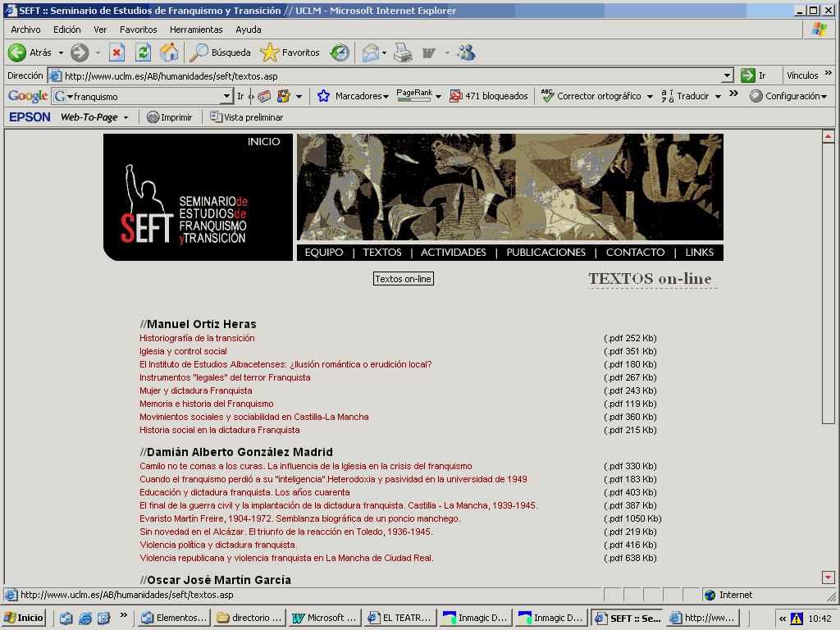The image size is (840, 630).
Task: Go to INICIO on SEFT logo panel
Action: pos(263,141)
